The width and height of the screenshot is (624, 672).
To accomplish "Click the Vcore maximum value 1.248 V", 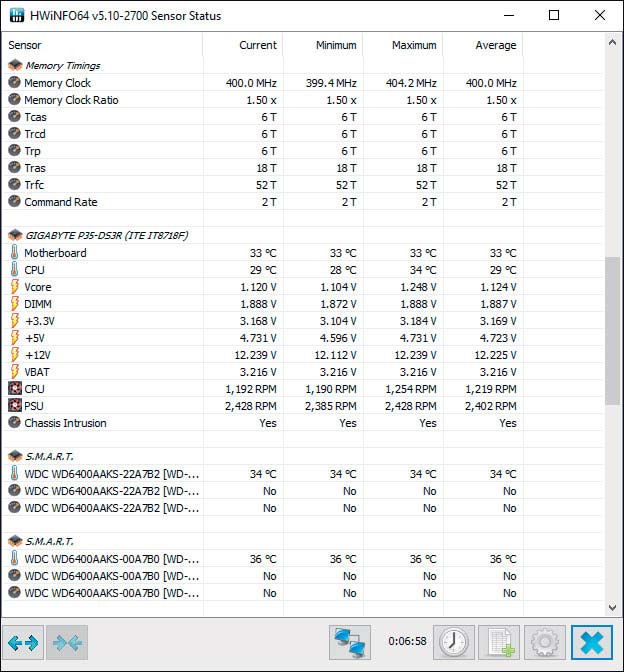I will (418, 287).
